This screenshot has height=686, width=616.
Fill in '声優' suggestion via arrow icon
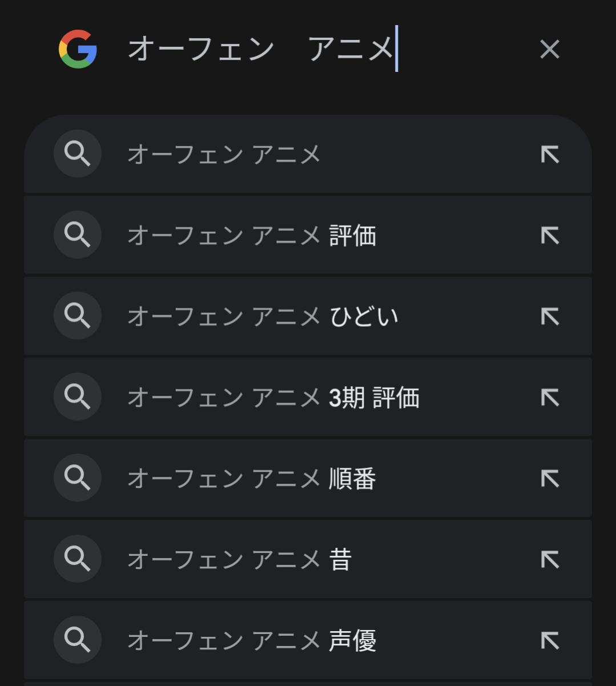[x=550, y=641]
